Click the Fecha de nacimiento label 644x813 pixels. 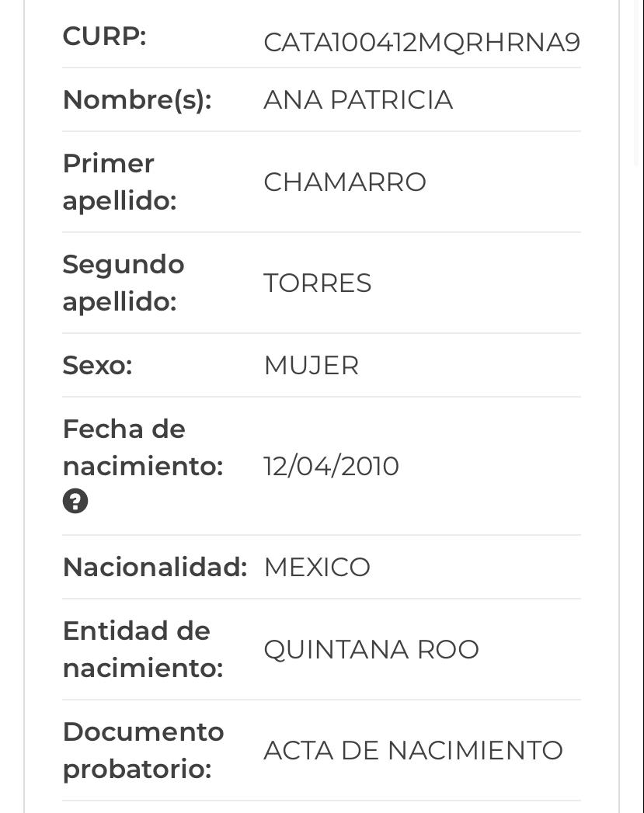click(x=142, y=447)
